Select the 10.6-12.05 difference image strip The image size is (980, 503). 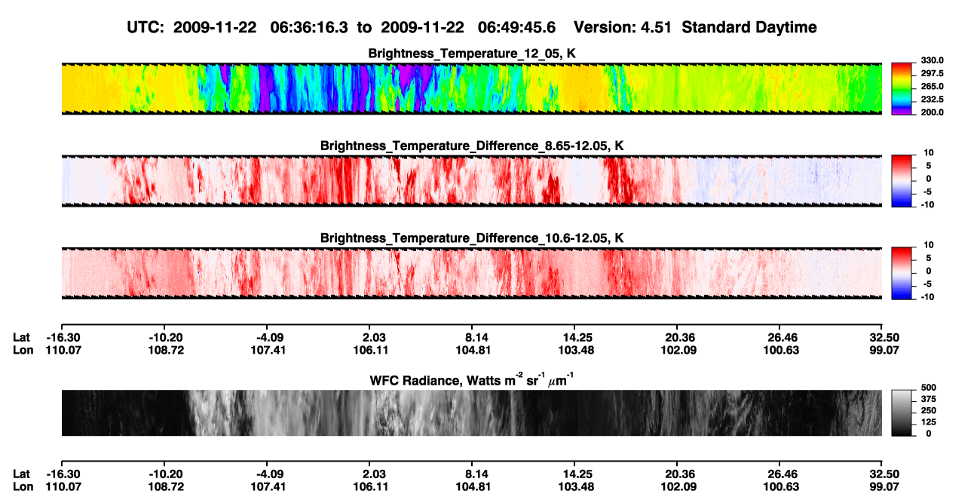coord(471,273)
